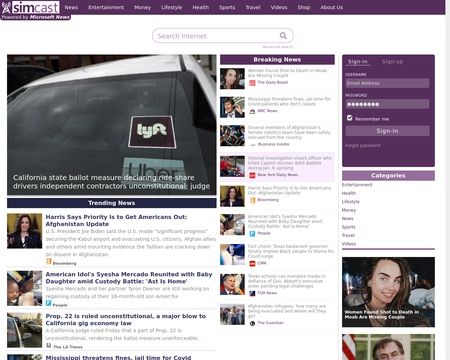
Task: Click Harris thumbnail in Trending News
Action: [25, 231]
